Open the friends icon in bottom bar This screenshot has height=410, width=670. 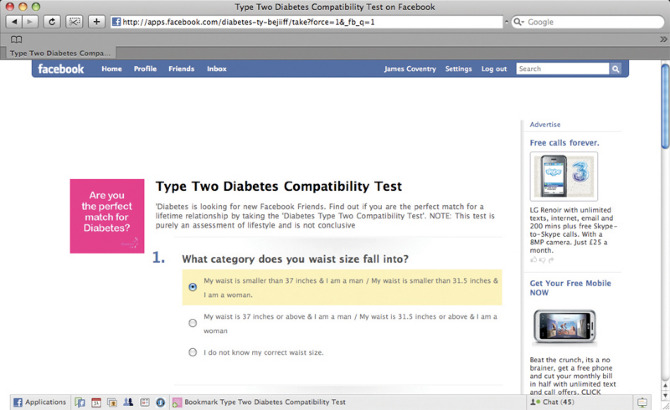128,402
